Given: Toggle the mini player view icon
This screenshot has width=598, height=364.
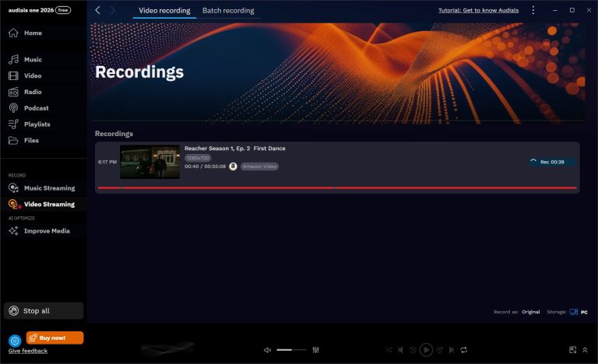Looking at the screenshot, I should pos(572,350).
